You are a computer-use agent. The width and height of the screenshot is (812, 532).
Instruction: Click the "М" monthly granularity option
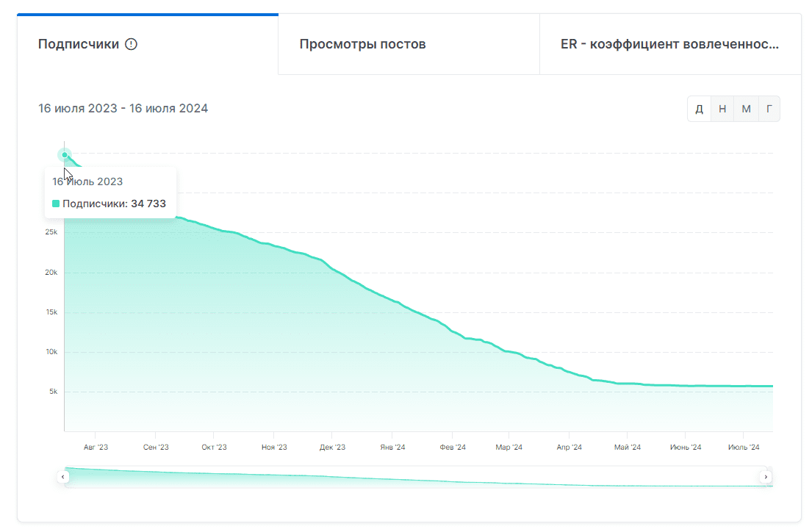point(746,108)
